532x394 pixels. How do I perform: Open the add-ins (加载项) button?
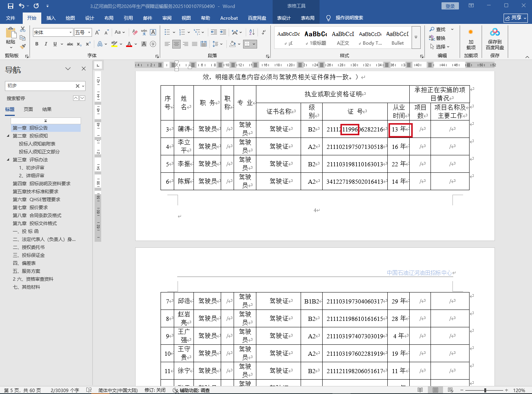(x=471, y=39)
